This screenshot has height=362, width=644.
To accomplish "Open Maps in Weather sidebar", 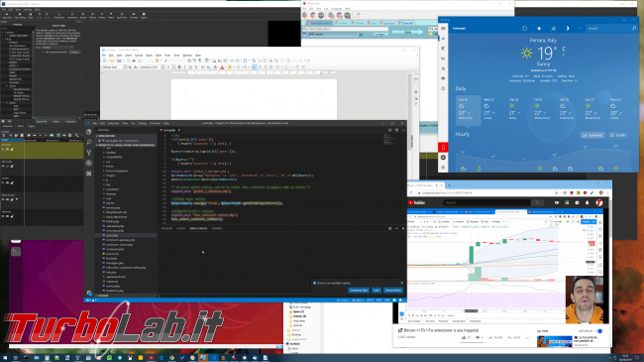I will pyautogui.click(x=443, y=49).
